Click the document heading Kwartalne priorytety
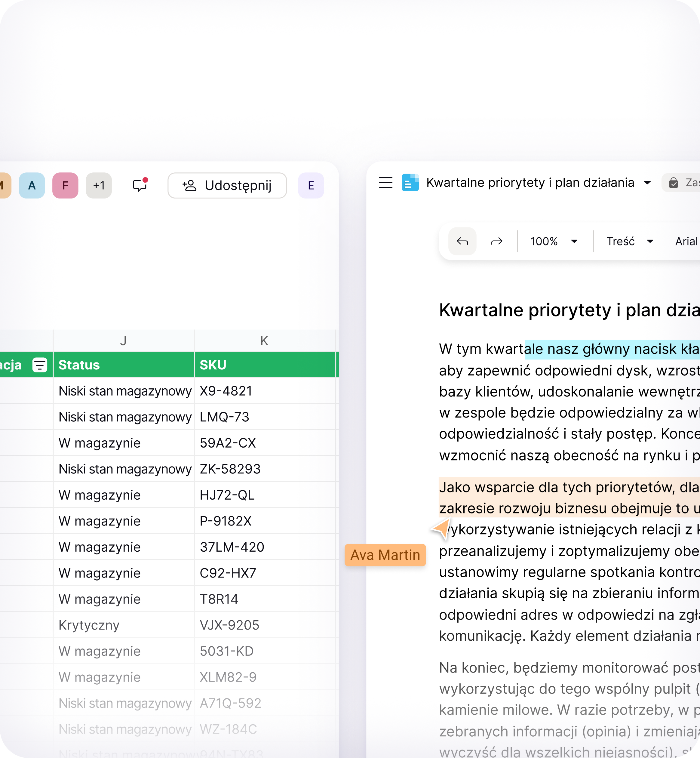 [569, 310]
